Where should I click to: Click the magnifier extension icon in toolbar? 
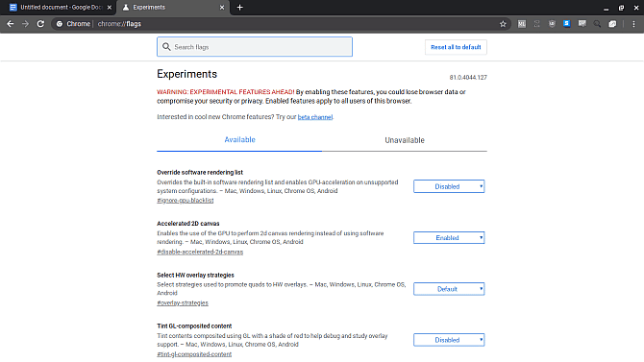597,24
